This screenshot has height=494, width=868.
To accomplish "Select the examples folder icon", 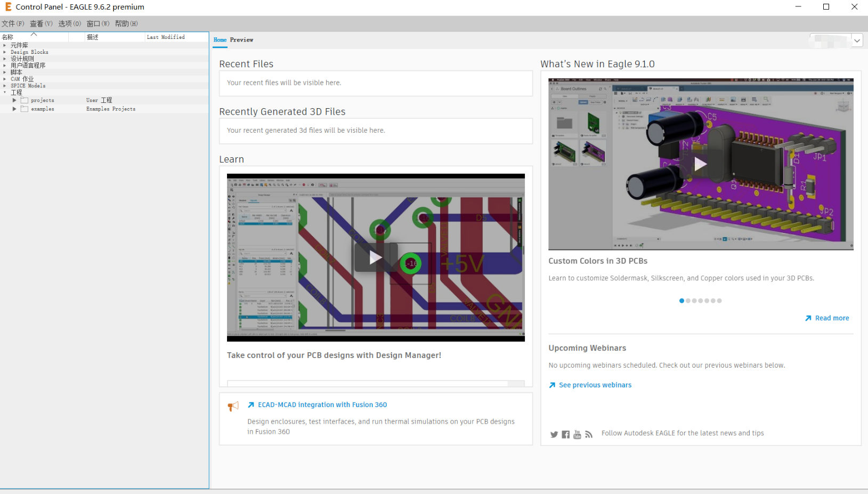I will (x=24, y=109).
